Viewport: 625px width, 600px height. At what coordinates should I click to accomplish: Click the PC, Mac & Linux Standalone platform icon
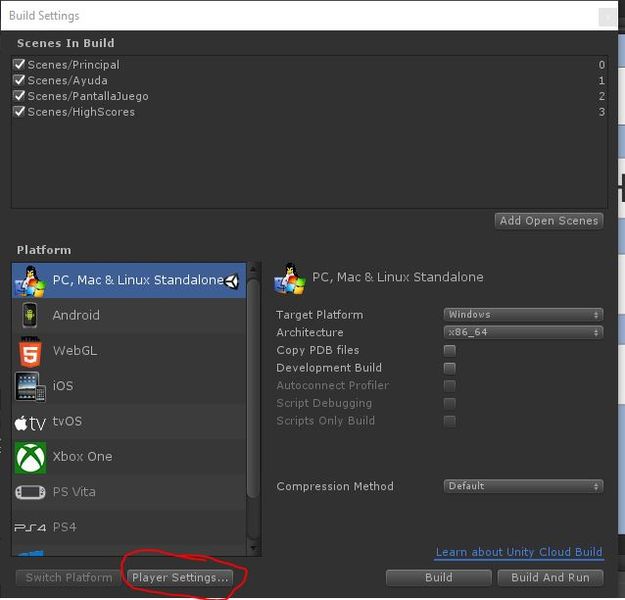pyautogui.click(x=30, y=281)
